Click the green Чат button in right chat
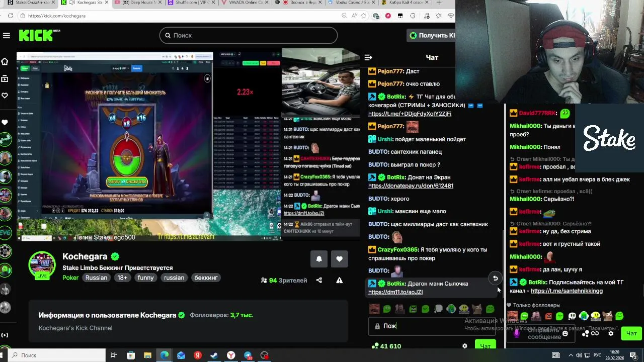 [631, 333]
